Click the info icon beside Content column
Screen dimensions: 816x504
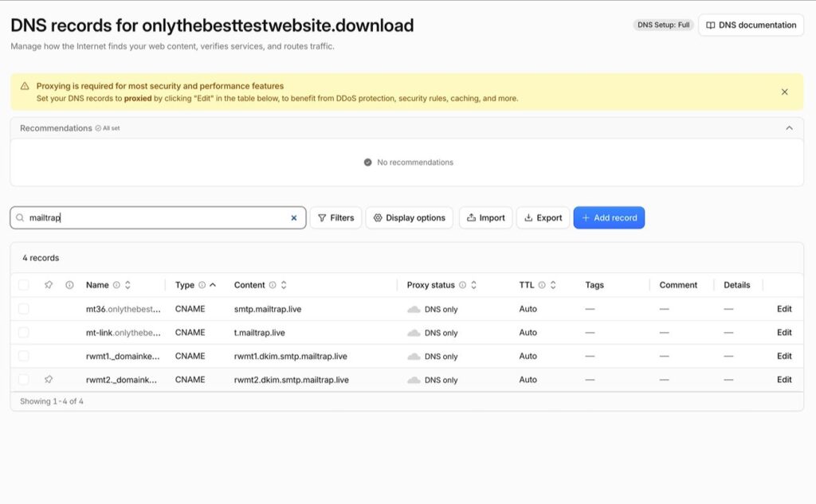(x=273, y=285)
